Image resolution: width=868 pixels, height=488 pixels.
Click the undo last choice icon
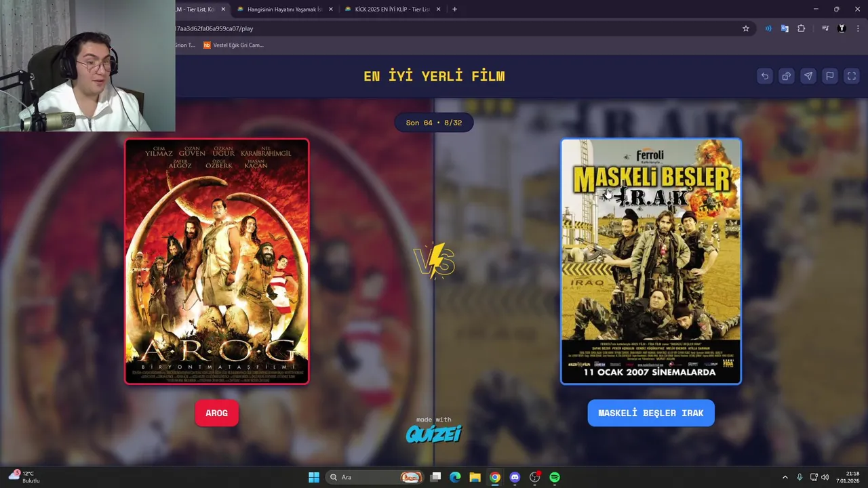tap(765, 76)
